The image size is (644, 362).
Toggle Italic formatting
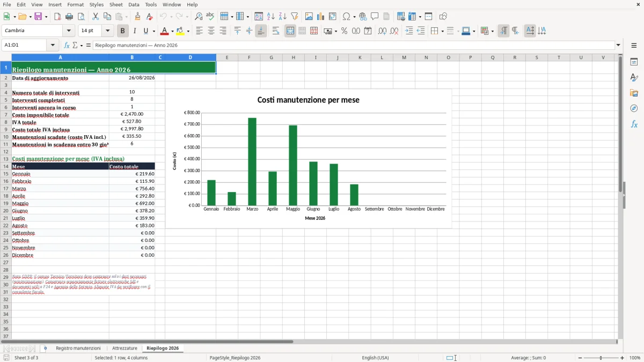[x=135, y=31]
